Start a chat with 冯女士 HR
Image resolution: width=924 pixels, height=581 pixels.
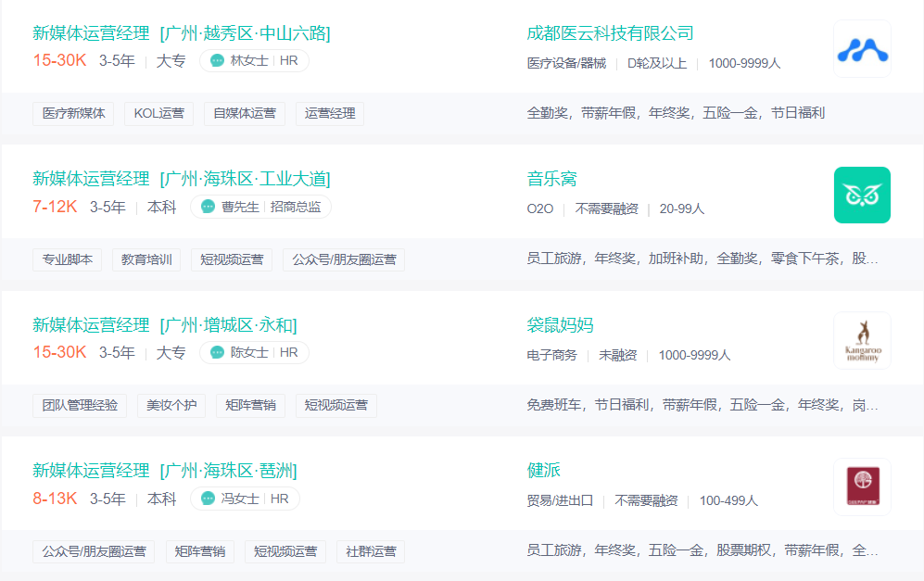(208, 499)
